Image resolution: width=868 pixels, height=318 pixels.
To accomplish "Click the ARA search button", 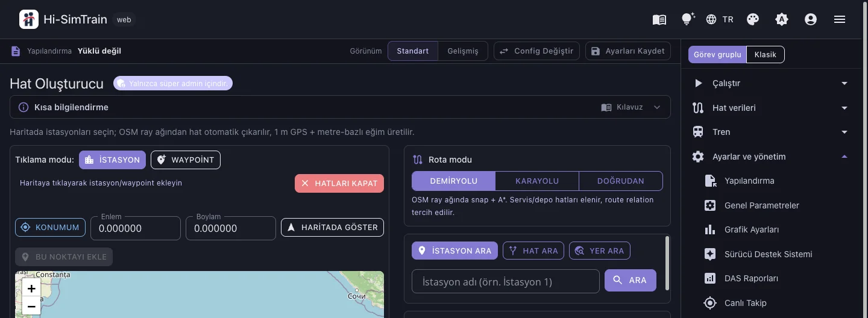I will 631,280.
